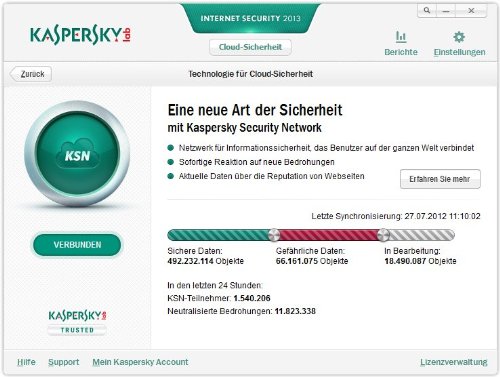
Task: Minimize the Kaspersky window
Action: pyautogui.click(x=446, y=11)
